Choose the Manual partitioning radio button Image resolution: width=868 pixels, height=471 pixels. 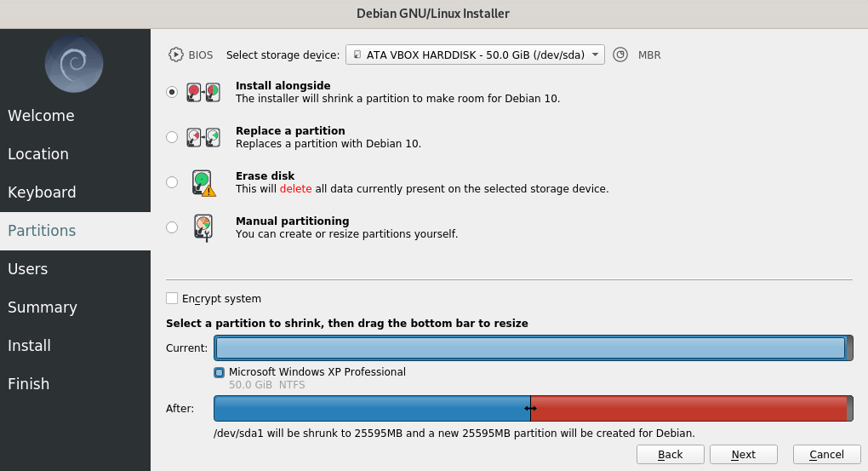[x=172, y=227]
